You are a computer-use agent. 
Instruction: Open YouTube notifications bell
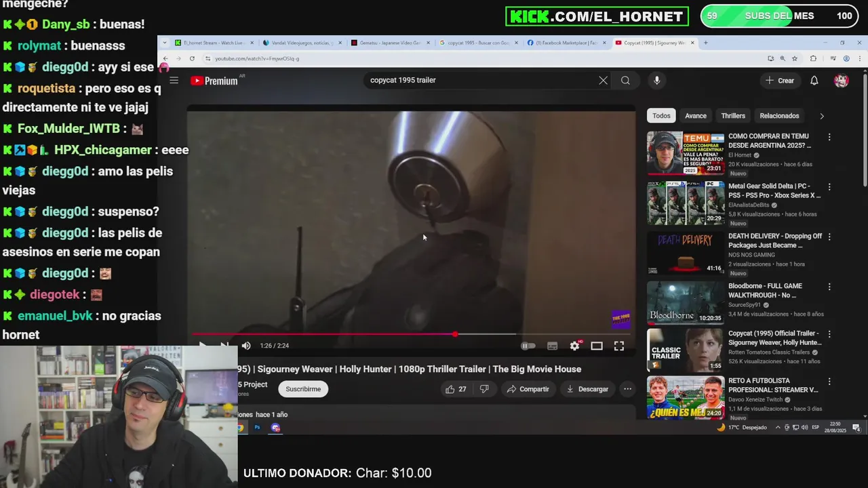[814, 81]
